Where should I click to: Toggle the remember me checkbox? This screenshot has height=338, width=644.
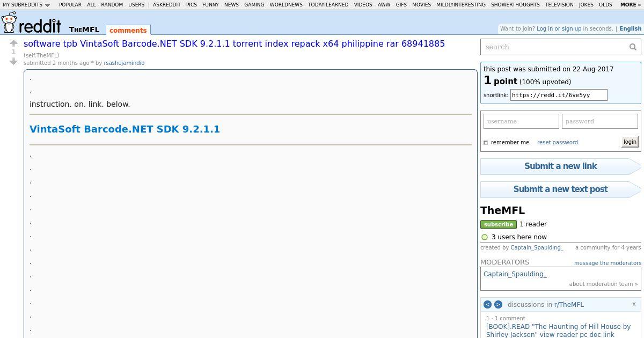pyautogui.click(x=486, y=143)
